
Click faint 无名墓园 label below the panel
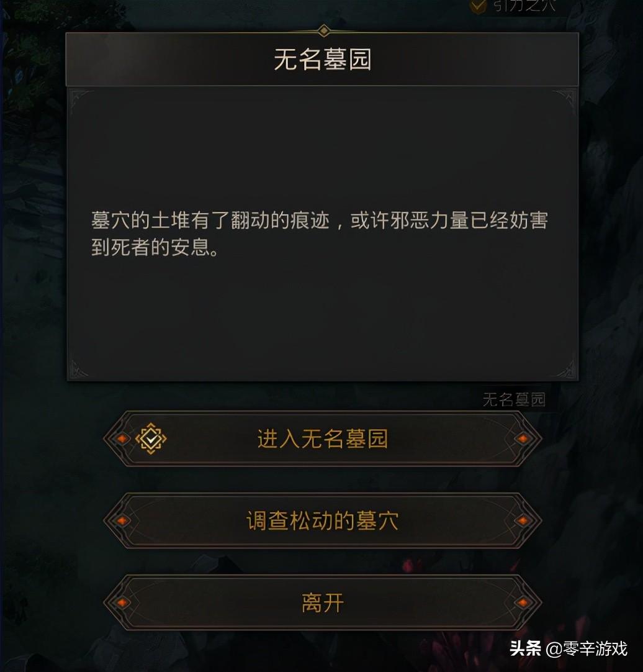pyautogui.click(x=514, y=399)
